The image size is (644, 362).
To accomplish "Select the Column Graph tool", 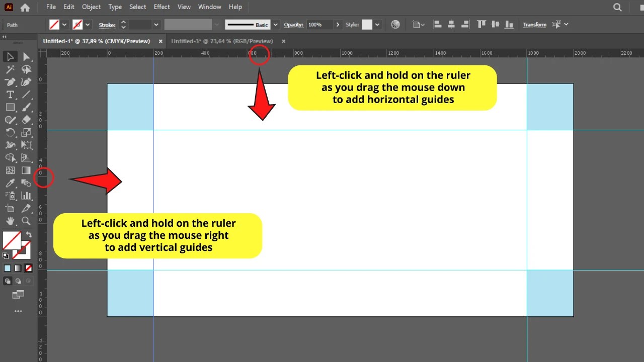I will (26, 195).
